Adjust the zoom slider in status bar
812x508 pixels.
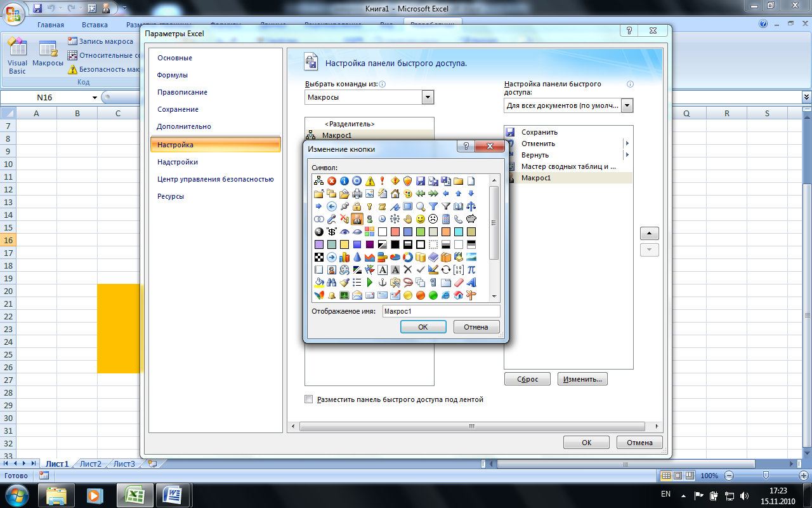(766, 476)
